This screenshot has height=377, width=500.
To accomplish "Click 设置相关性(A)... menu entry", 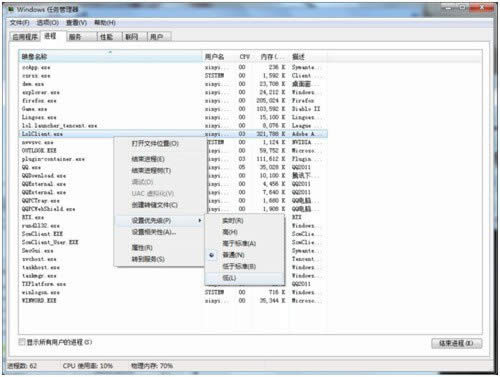I will pos(154,232).
